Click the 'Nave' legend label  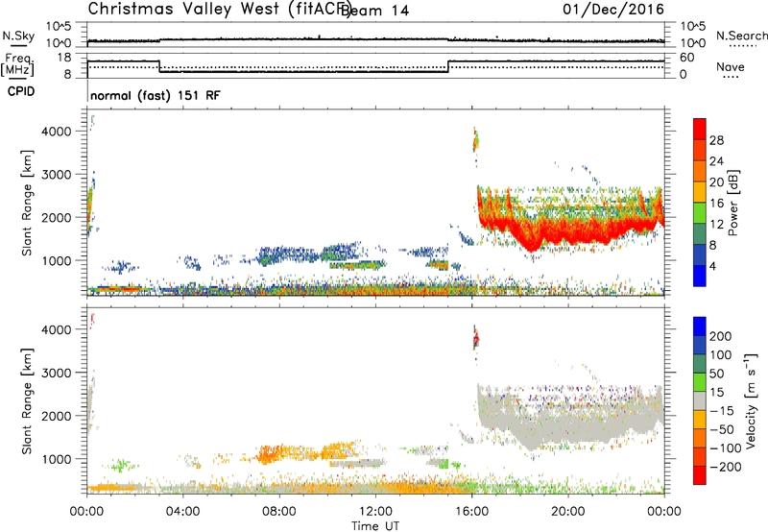pos(731,67)
